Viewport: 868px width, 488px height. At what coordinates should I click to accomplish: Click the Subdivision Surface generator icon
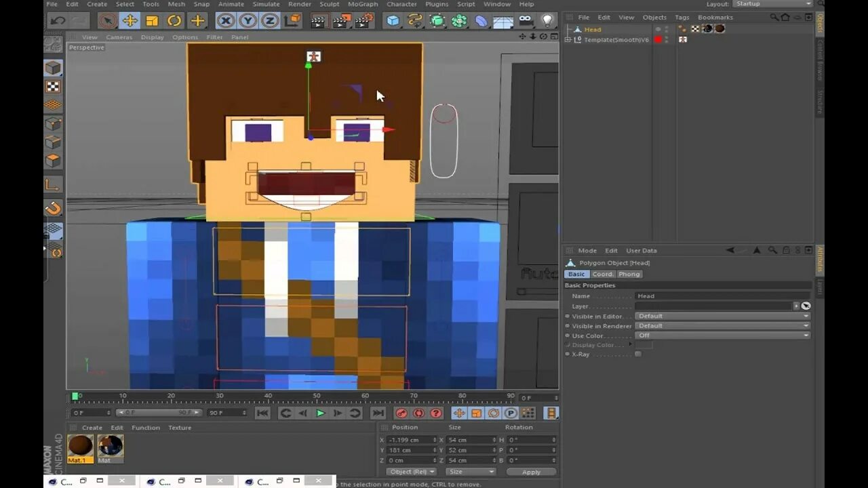[x=437, y=21]
